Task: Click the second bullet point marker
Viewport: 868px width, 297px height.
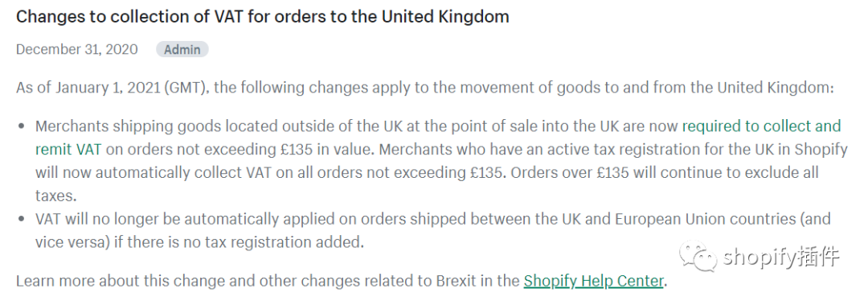Action: tap(22, 219)
